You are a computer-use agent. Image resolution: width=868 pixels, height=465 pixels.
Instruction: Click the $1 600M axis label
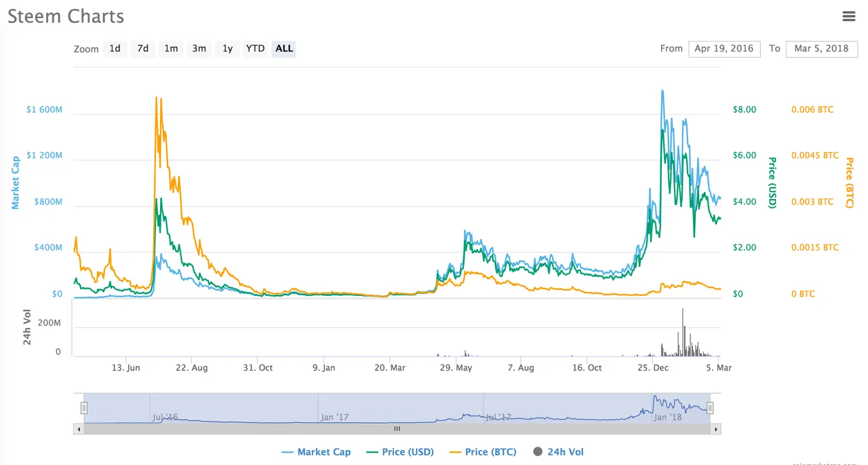click(44, 109)
